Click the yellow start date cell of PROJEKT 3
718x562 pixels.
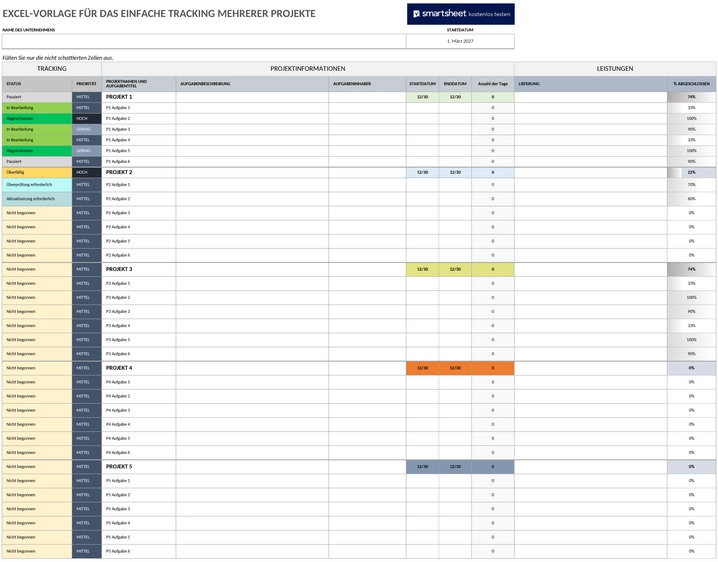[x=423, y=269]
